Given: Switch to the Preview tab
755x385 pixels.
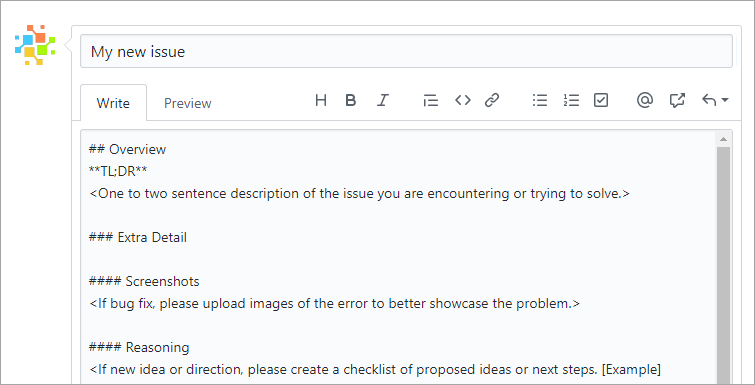Looking at the screenshot, I should coord(188,103).
